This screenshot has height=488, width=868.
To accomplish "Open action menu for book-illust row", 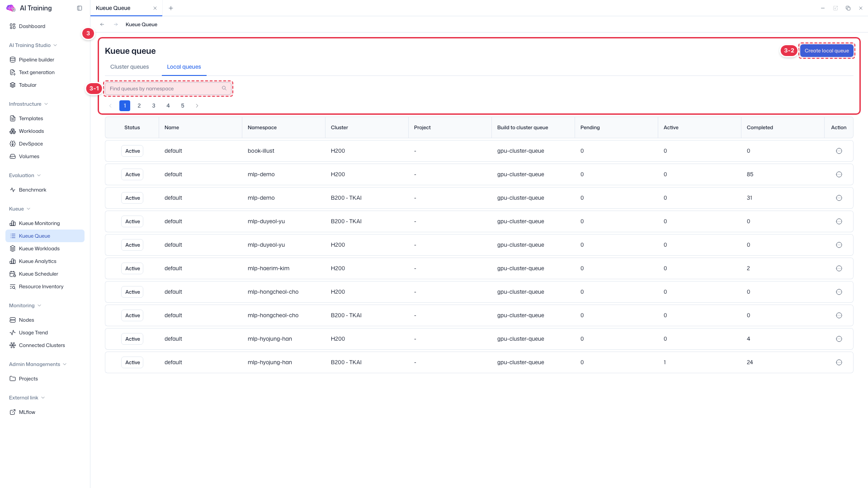I will (x=839, y=151).
